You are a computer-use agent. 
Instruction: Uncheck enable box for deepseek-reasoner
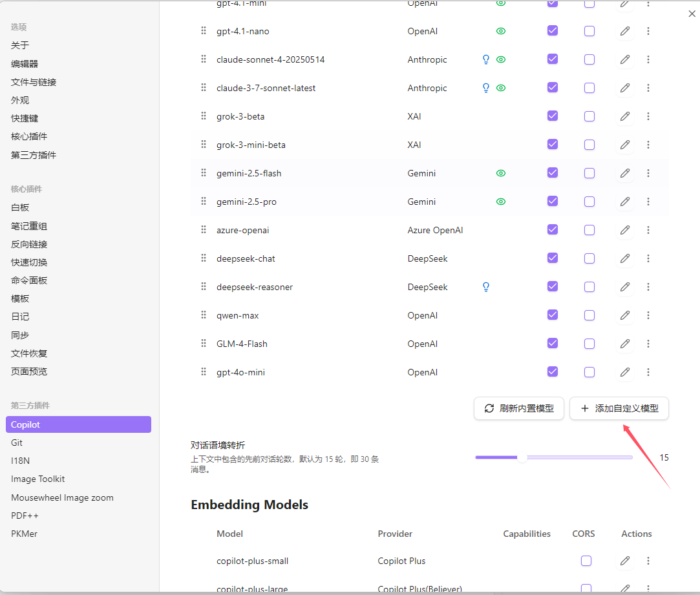coord(553,286)
